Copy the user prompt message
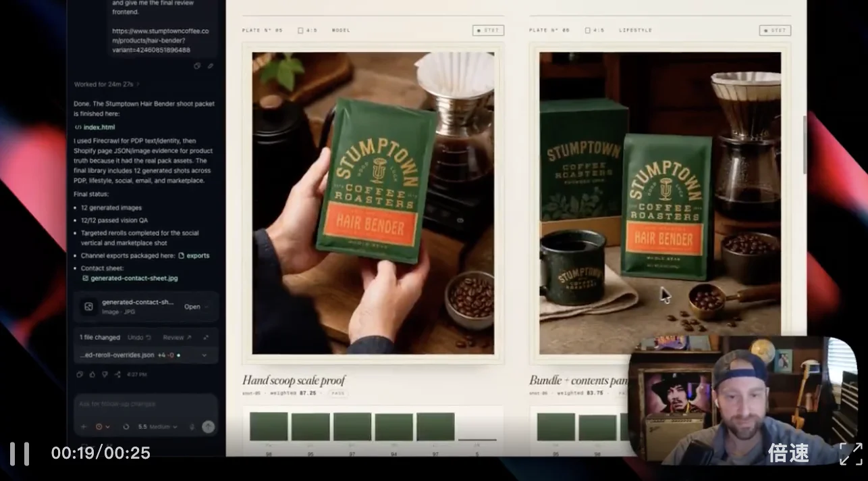Image resolution: width=868 pixels, height=481 pixels. 197,66
